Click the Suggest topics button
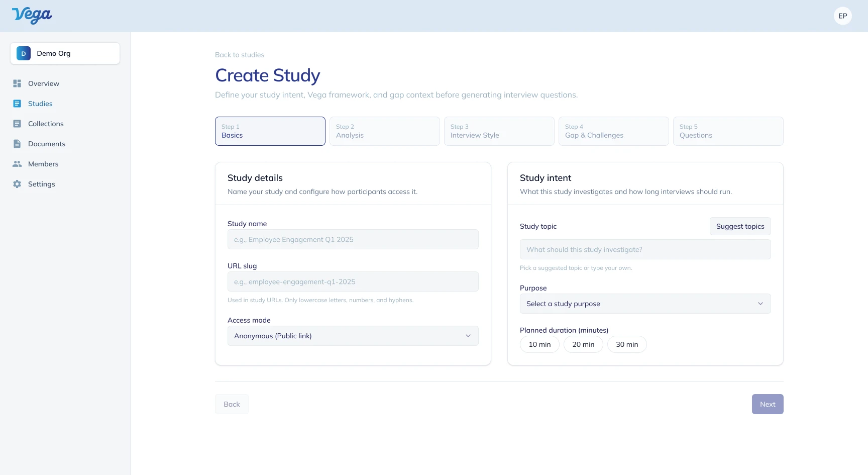This screenshot has height=475, width=868. coord(740,226)
